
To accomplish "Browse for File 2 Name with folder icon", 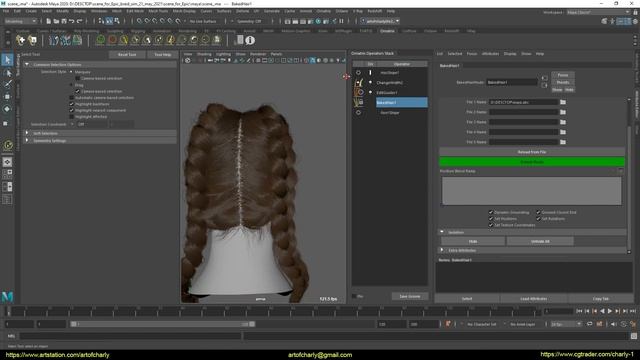I will click(563, 112).
